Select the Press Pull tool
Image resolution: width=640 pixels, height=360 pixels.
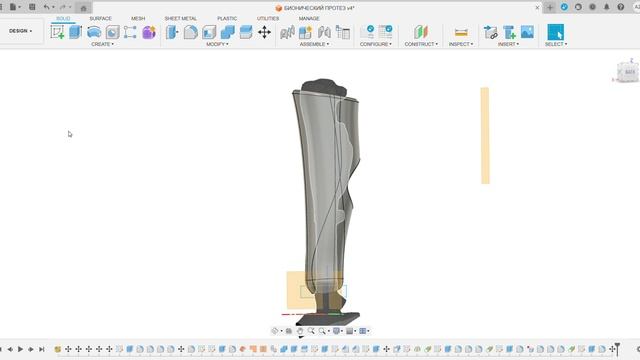coord(172,32)
